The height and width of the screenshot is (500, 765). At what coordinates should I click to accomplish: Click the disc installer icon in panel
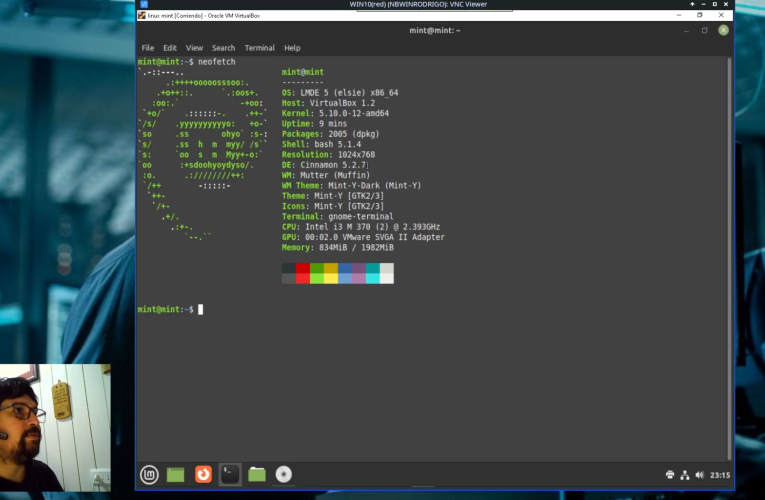283,474
